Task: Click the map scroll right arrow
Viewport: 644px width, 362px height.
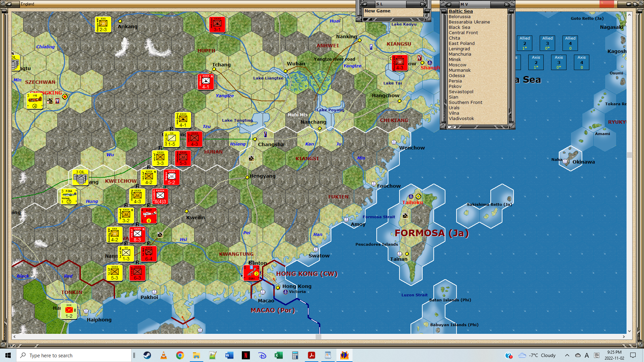Action: click(624, 337)
